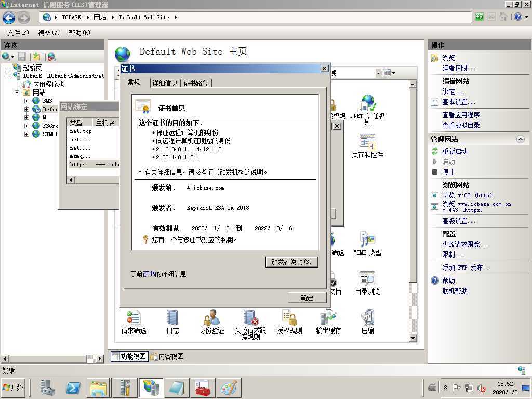Select the net.tcp binding row

tap(94, 131)
